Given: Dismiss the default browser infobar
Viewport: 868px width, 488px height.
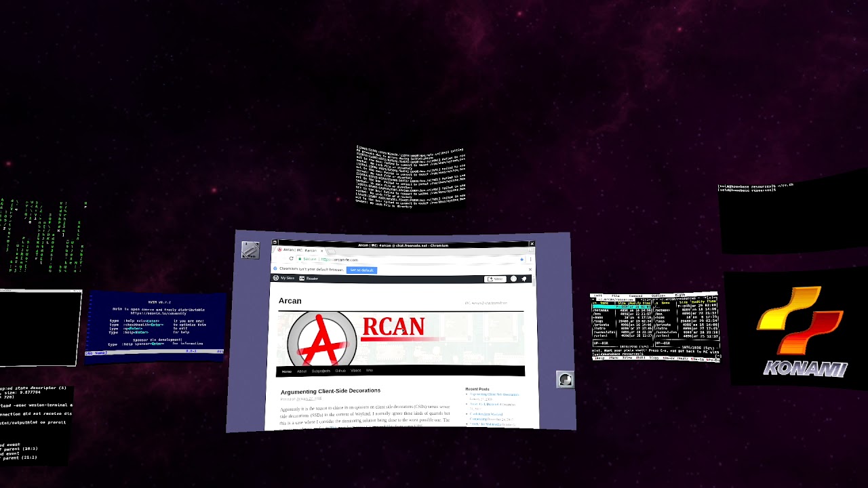Looking at the screenshot, I should [x=530, y=270].
